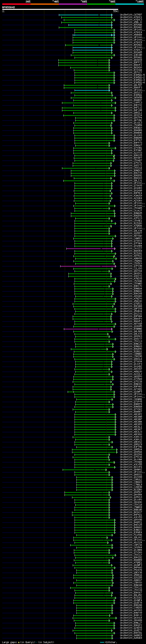Open hit UniRef100_Q9ZT64
The image size is (146, 644).
[131, 271]
